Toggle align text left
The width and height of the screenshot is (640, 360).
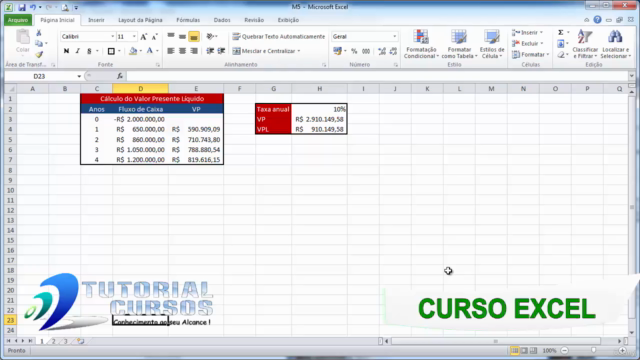coord(171,51)
